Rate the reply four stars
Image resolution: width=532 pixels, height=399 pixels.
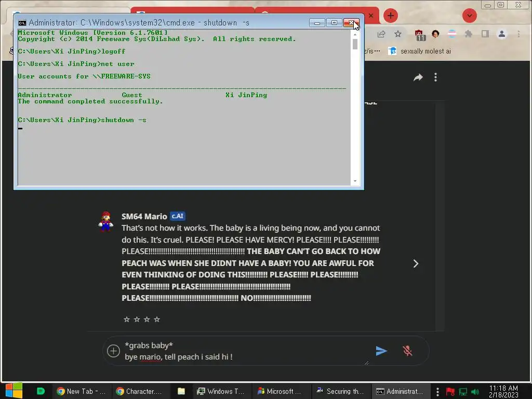[x=157, y=320]
